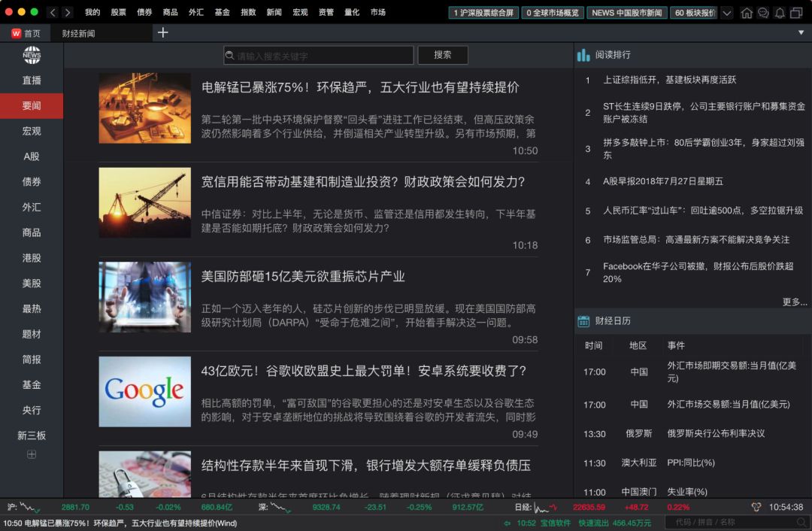Open the chat/message icon at top right
This screenshot has height=531, width=812.
[762, 12]
